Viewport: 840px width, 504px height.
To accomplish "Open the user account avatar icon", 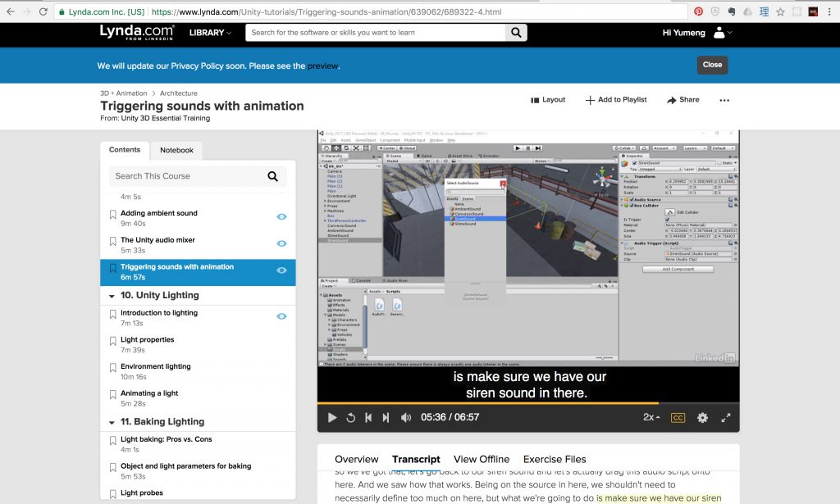I will (719, 33).
